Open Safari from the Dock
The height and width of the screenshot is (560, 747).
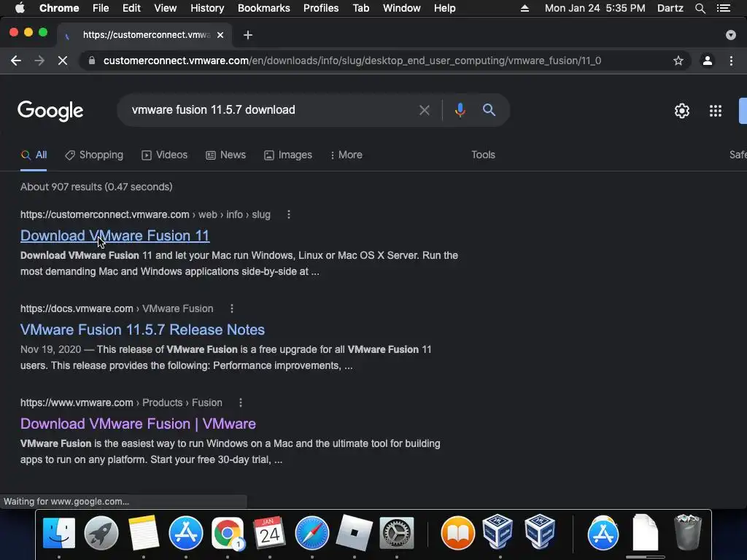(x=312, y=533)
